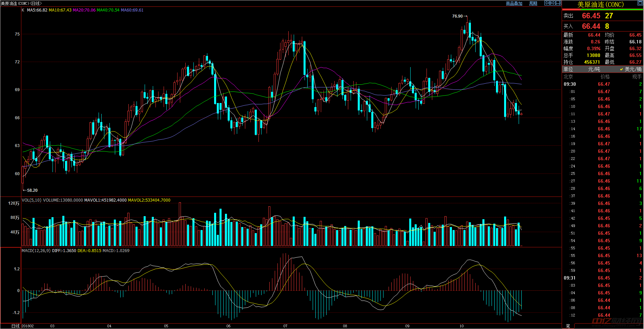The image size is (644, 329).
Task: Click the 日线 period label at bottom-left
Action: 15,326
